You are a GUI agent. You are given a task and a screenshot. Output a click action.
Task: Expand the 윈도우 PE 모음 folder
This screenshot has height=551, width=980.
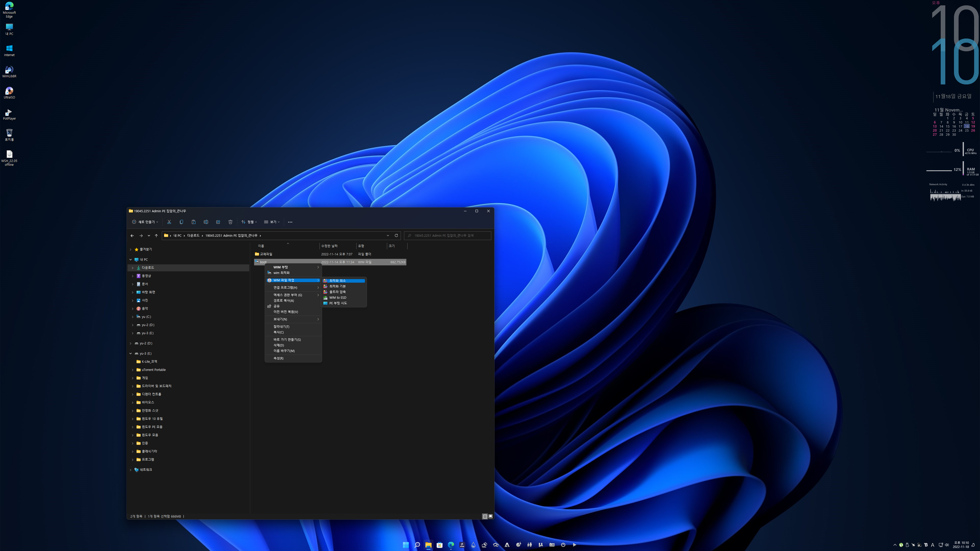tap(133, 427)
